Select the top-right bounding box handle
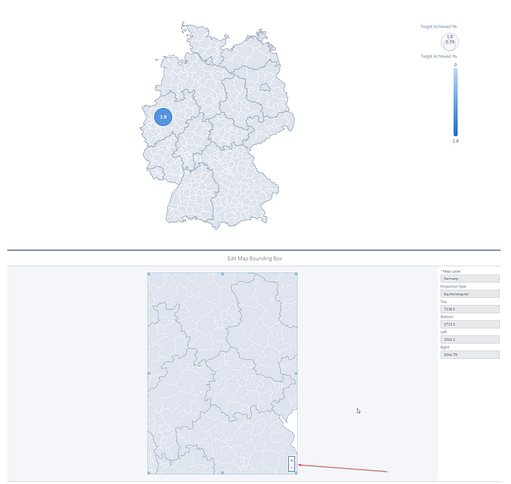Image resolution: width=511 pixels, height=484 pixels. click(x=296, y=274)
